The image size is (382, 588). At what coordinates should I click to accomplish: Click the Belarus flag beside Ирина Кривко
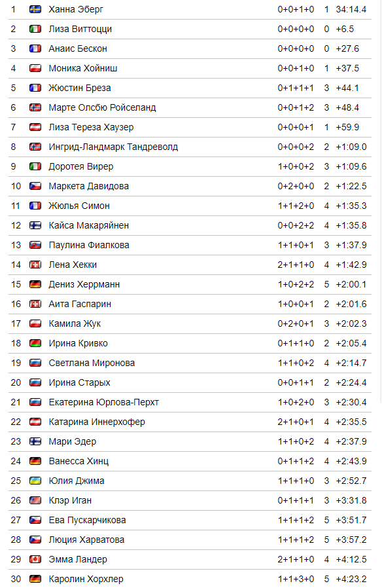coord(35,343)
